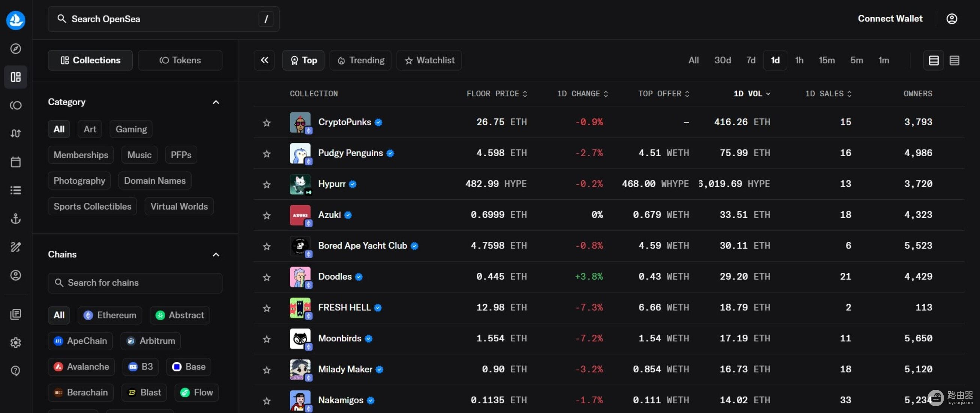Add Pudgy Penguins to watchlist with star
980x413 pixels.
[x=267, y=154]
